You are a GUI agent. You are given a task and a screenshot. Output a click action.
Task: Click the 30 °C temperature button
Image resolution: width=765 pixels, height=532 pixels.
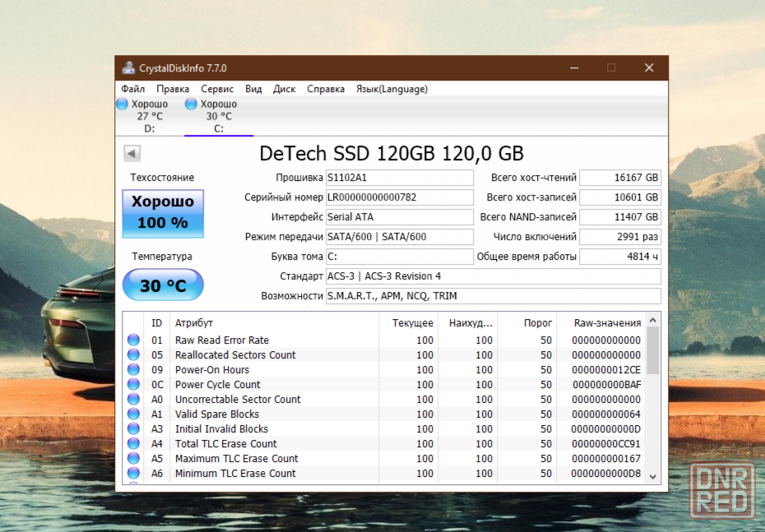point(163,285)
